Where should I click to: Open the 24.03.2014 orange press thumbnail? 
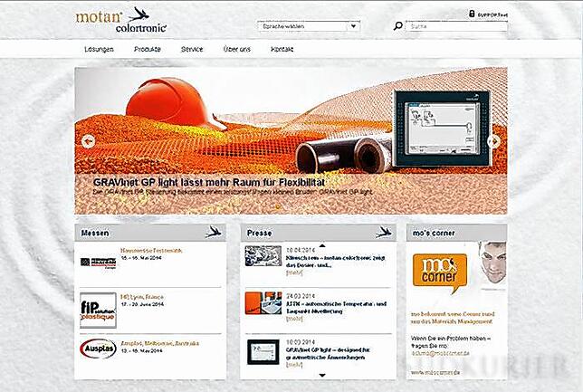coord(263,303)
